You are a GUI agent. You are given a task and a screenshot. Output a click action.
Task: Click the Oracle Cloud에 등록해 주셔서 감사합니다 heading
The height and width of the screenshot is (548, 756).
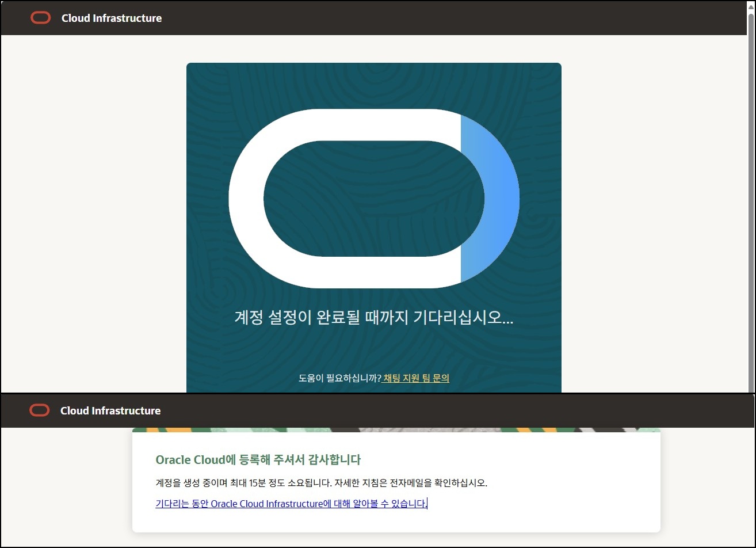[x=258, y=460]
